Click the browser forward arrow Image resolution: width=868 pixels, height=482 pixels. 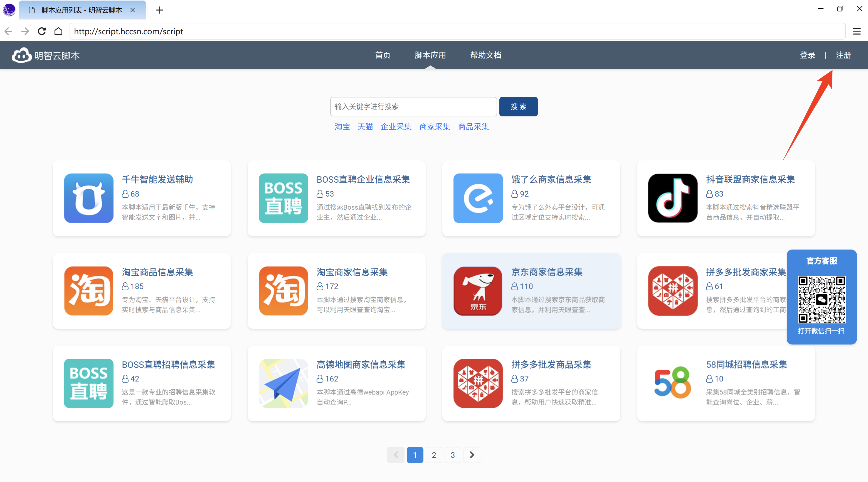click(x=25, y=31)
